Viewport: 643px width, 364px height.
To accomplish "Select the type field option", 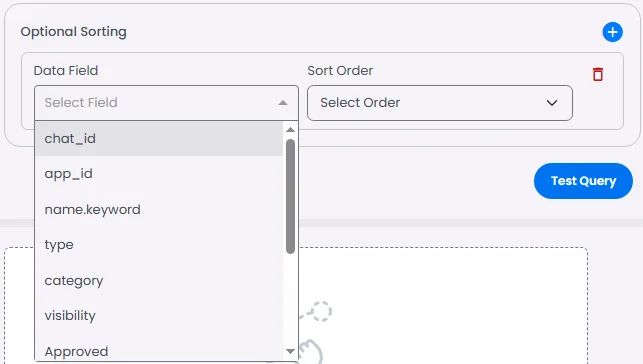I will pos(159,245).
